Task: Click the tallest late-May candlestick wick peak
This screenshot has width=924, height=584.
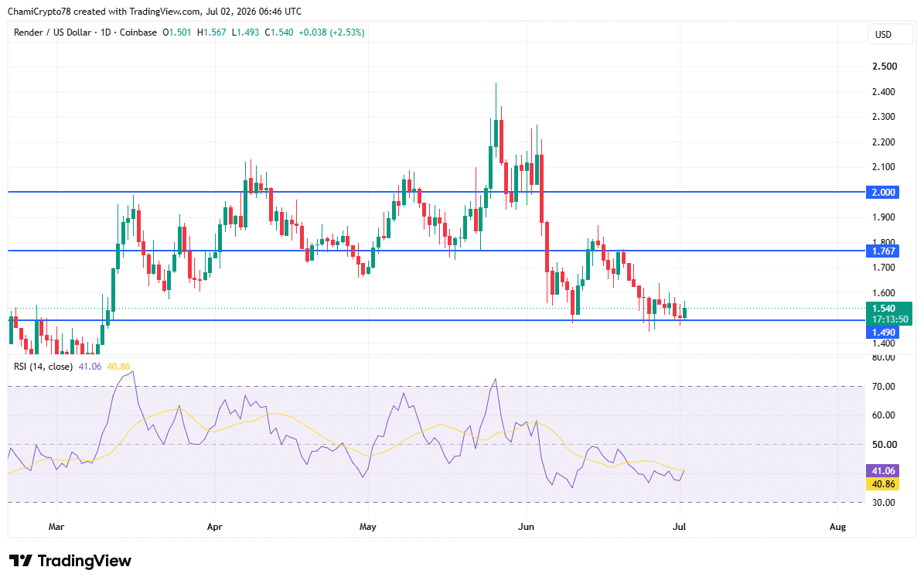Action: (496, 84)
